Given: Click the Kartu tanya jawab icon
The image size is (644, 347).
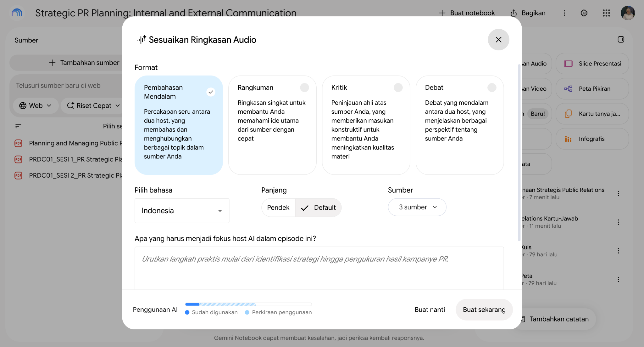Looking at the screenshot, I should (568, 114).
